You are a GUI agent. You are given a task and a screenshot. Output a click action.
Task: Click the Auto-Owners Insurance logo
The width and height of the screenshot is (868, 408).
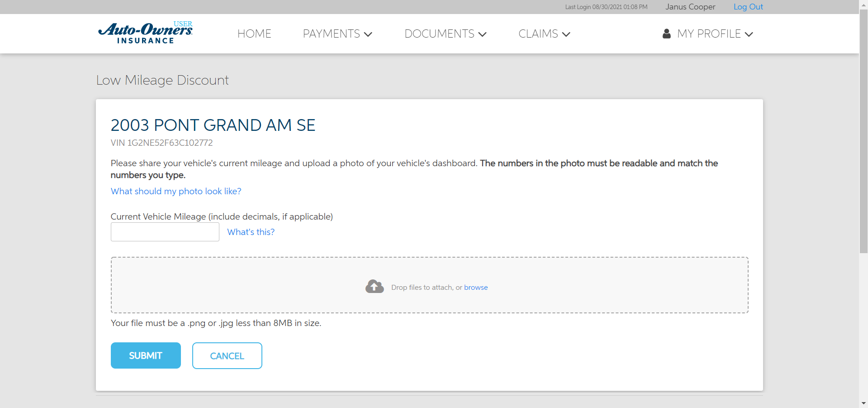coord(145,33)
